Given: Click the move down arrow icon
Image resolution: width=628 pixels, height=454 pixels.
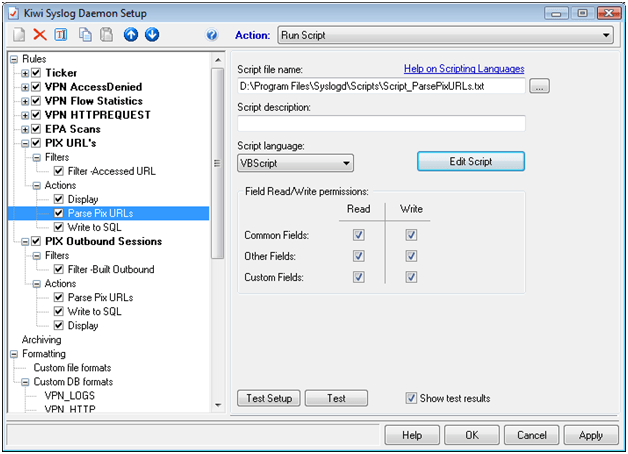Looking at the screenshot, I should pos(152,35).
